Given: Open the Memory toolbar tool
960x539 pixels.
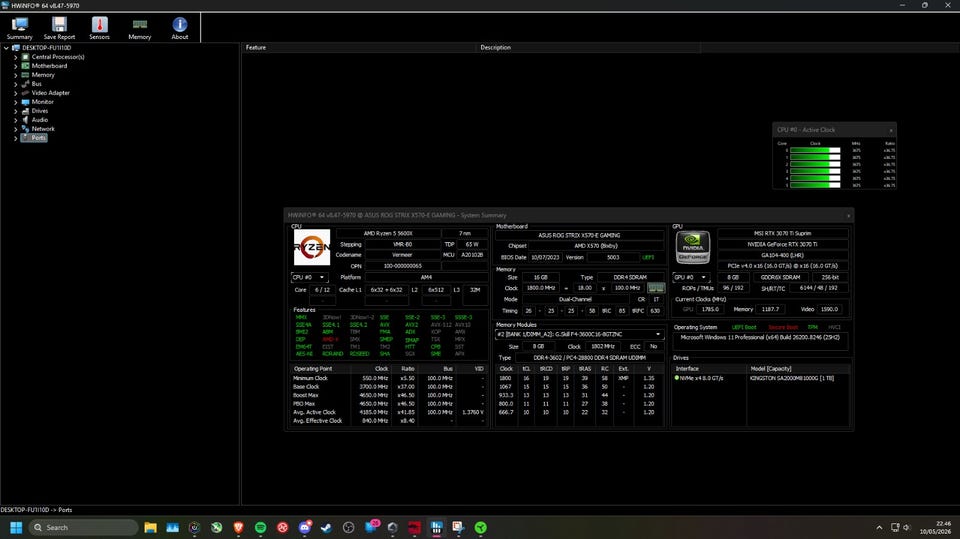Looking at the screenshot, I should [140, 28].
